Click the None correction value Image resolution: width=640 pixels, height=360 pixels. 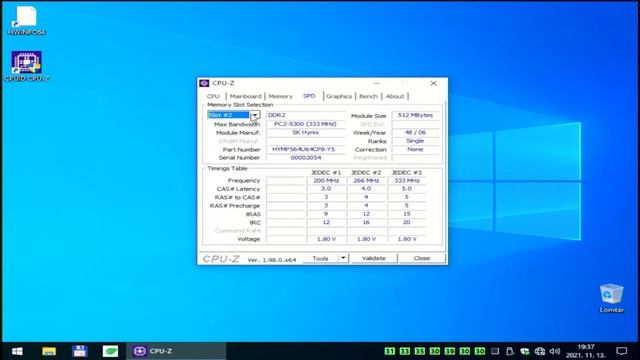point(415,149)
